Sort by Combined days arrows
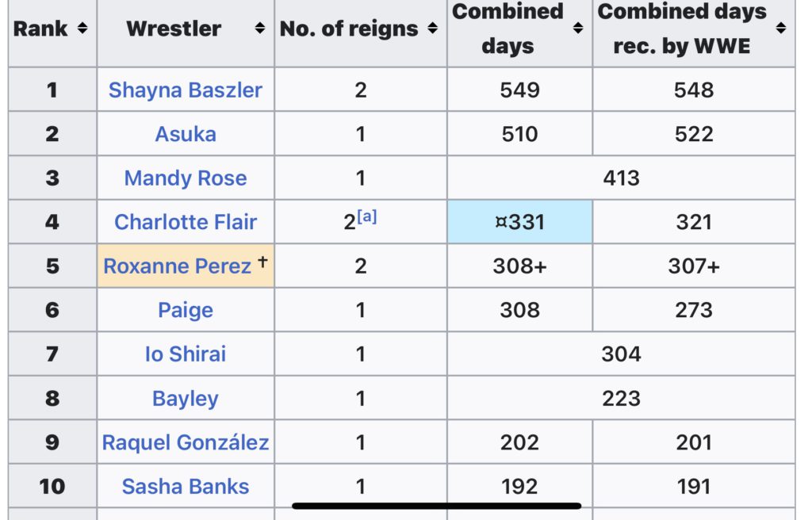This screenshot has width=812, height=520. pyautogui.click(x=578, y=29)
